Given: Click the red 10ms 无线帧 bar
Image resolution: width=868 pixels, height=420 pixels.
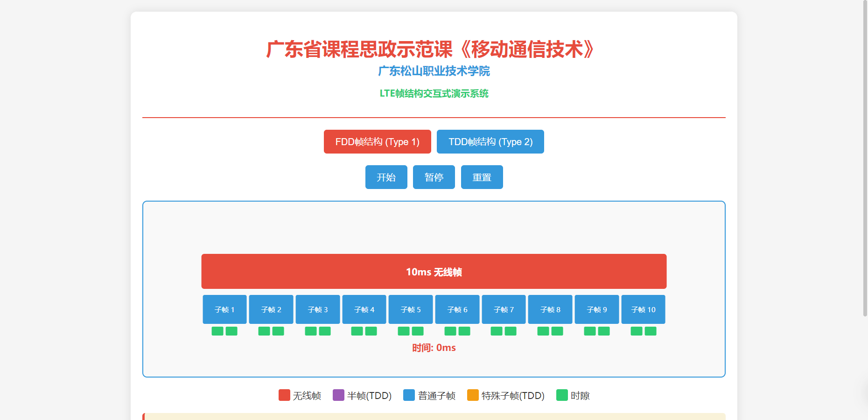Looking at the screenshot, I should (434, 272).
